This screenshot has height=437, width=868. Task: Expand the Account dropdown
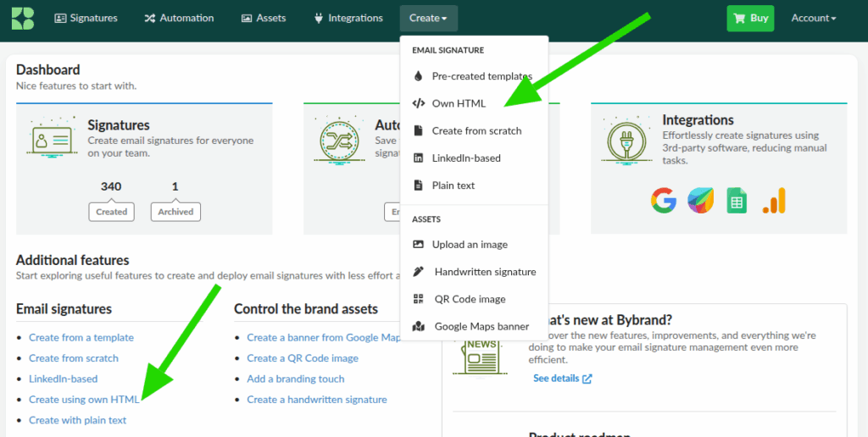[813, 19]
